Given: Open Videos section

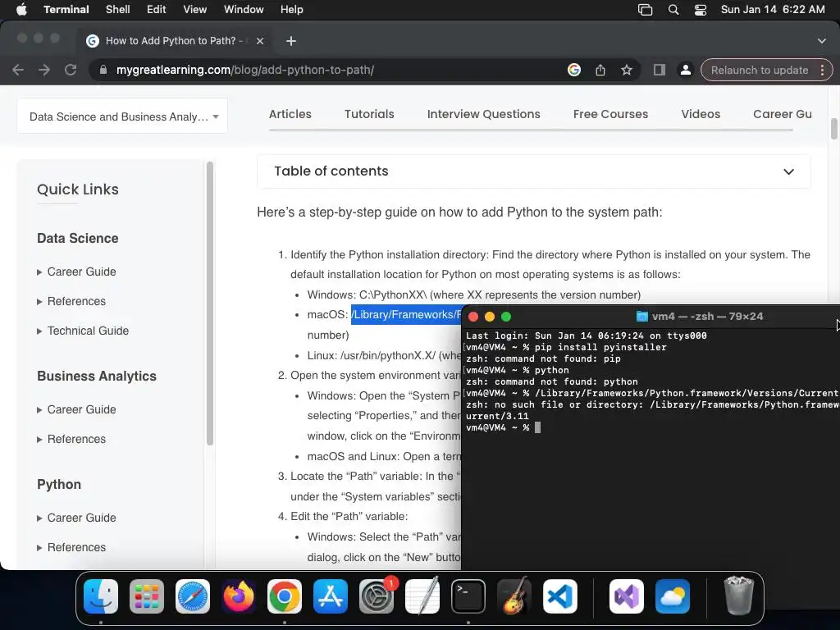Looking at the screenshot, I should [701, 114].
